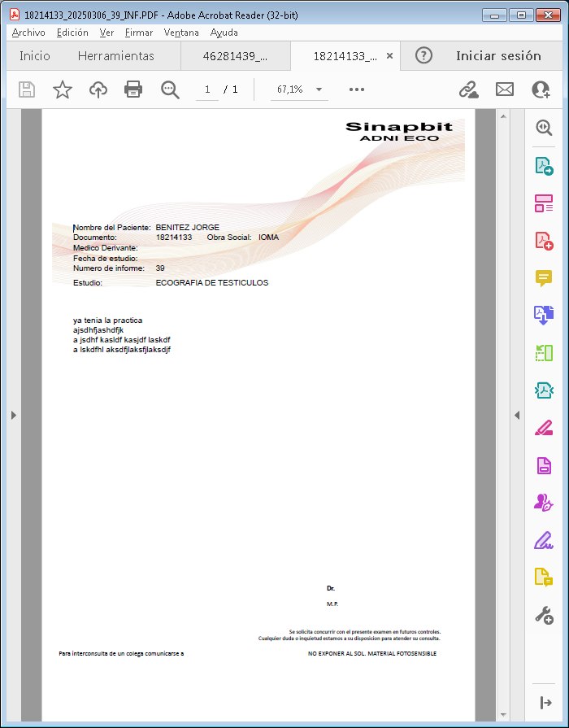Send file by email envelope icon
The width and height of the screenshot is (569, 728).
pos(505,89)
